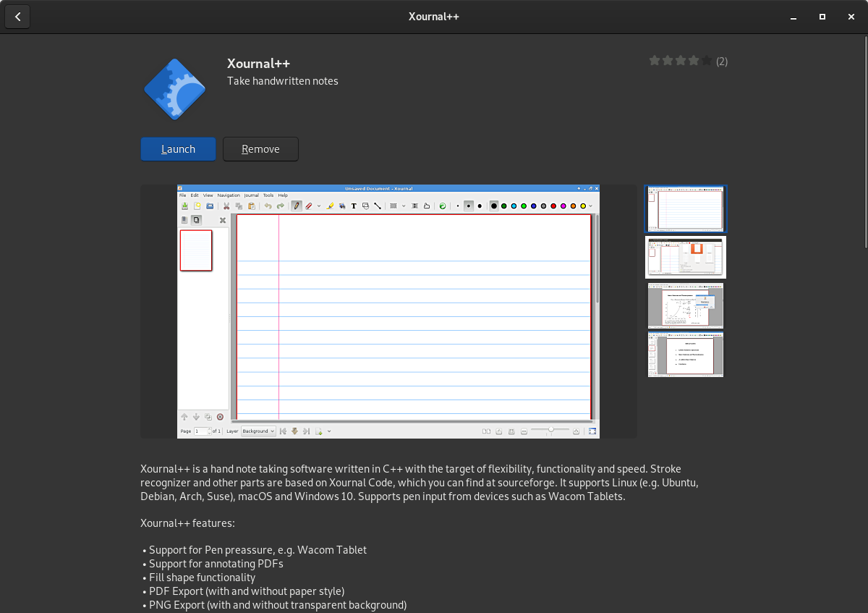Click the (2) review count
Screen dimensions: 868x613
point(722,62)
